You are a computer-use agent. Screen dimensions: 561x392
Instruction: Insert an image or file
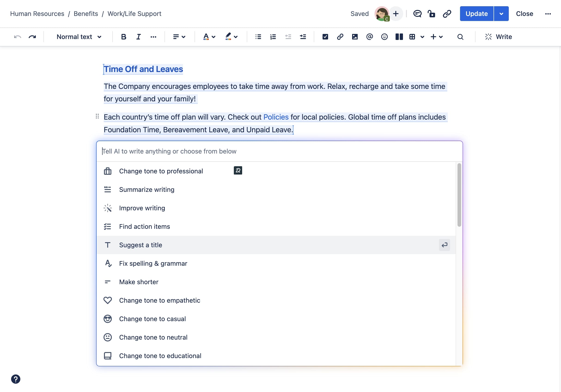(355, 37)
